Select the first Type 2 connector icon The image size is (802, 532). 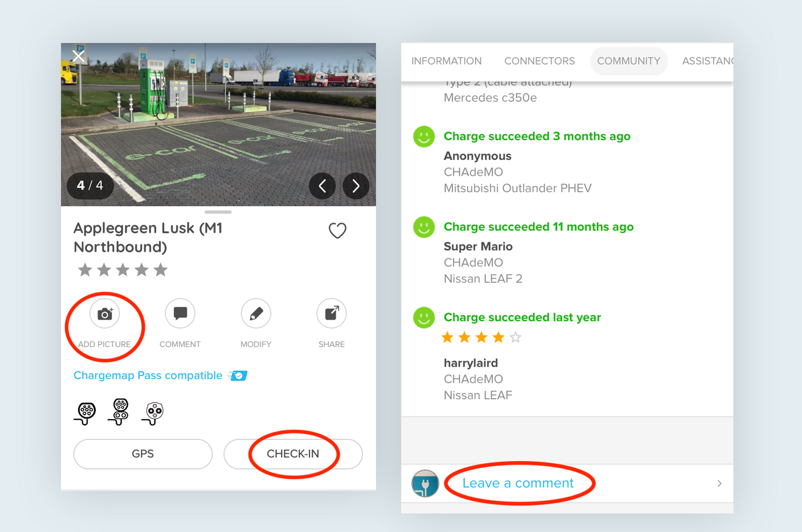(x=86, y=413)
